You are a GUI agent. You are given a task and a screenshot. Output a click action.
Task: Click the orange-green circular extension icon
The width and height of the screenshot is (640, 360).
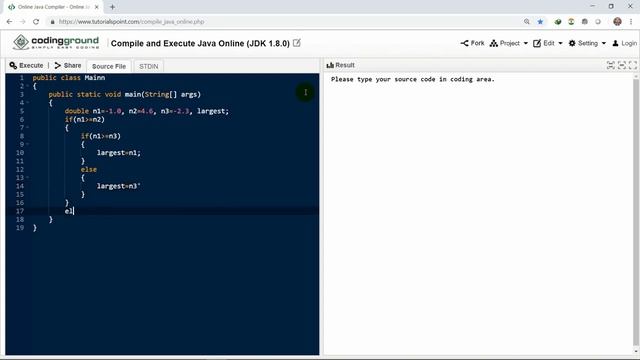coord(571,22)
